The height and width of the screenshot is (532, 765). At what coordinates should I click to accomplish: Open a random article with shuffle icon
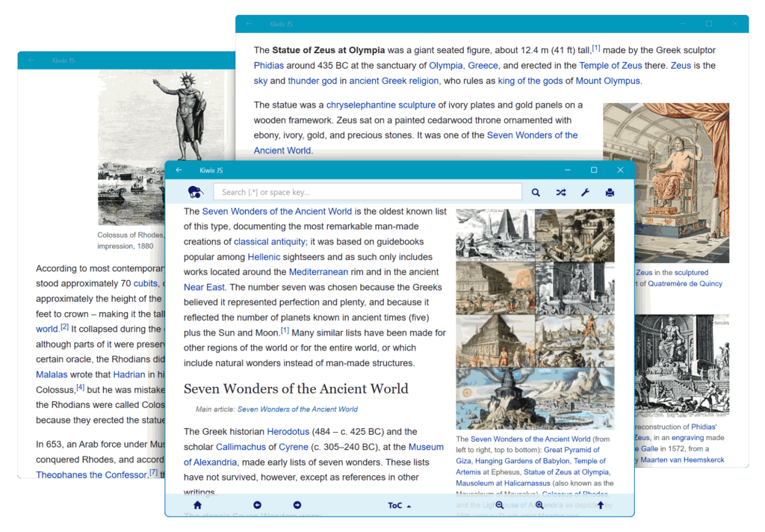561,193
